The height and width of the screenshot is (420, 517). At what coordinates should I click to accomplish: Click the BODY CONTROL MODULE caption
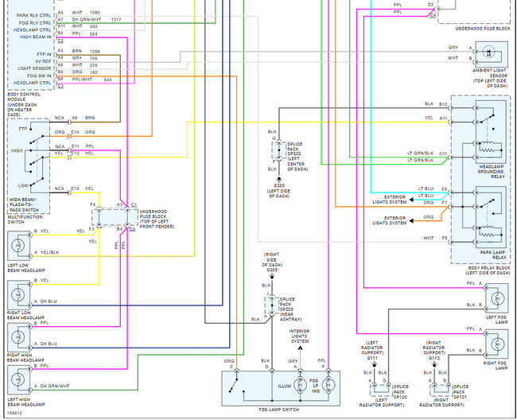[24, 104]
